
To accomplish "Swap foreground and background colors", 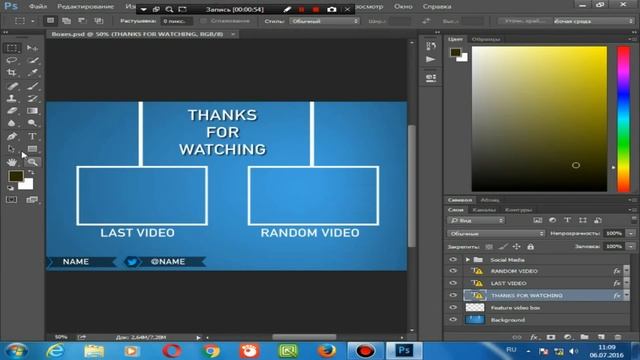I will pos(31,172).
